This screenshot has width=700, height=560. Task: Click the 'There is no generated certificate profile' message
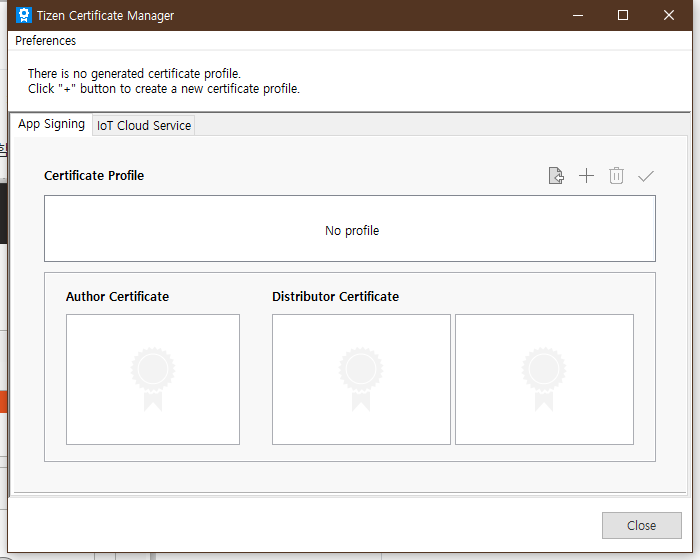[134, 73]
